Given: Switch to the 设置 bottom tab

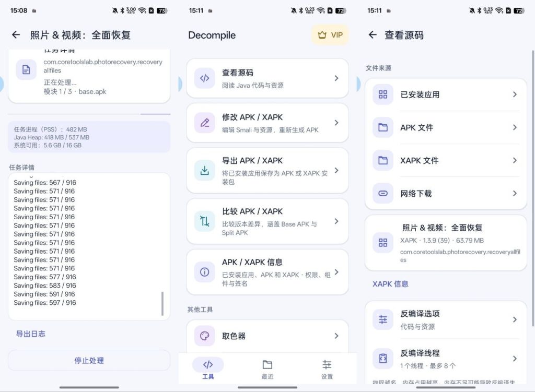Looking at the screenshot, I should [327, 369].
